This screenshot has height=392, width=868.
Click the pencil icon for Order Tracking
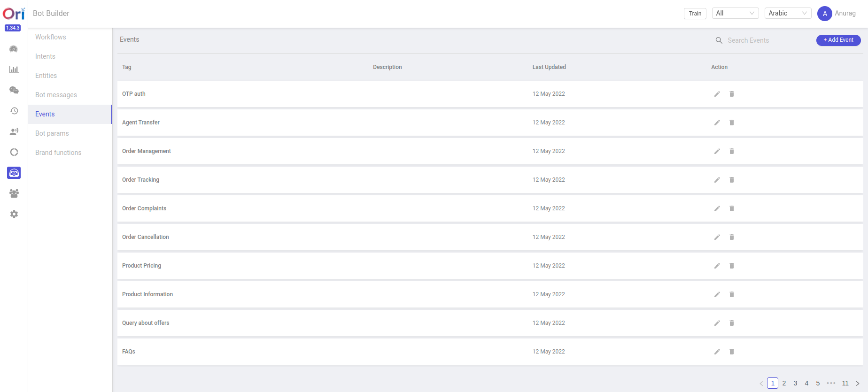tap(717, 180)
